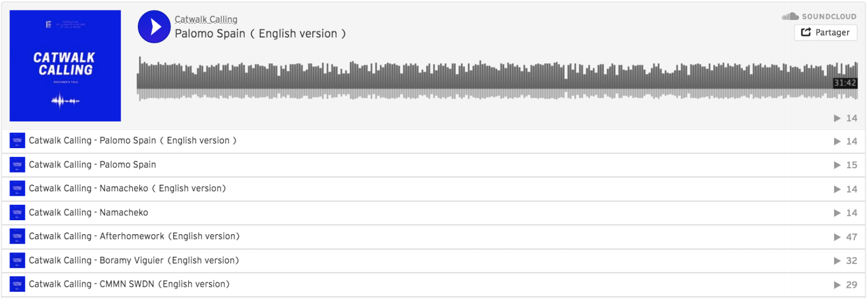Screen dimensions: 868x299
Task: Select Palomo Spain (English version) in playlist
Action: pos(434,141)
